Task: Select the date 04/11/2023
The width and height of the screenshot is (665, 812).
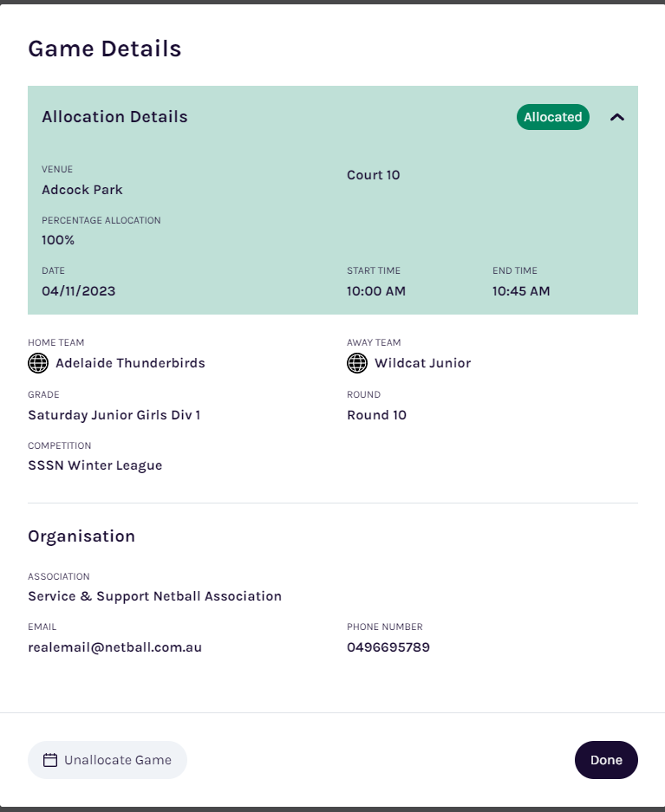Action: 78,291
